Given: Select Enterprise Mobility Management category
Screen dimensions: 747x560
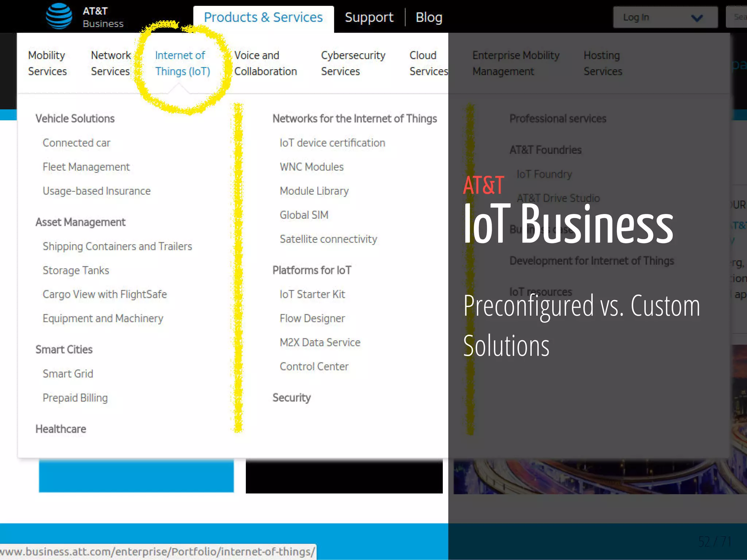Looking at the screenshot, I should (516, 63).
